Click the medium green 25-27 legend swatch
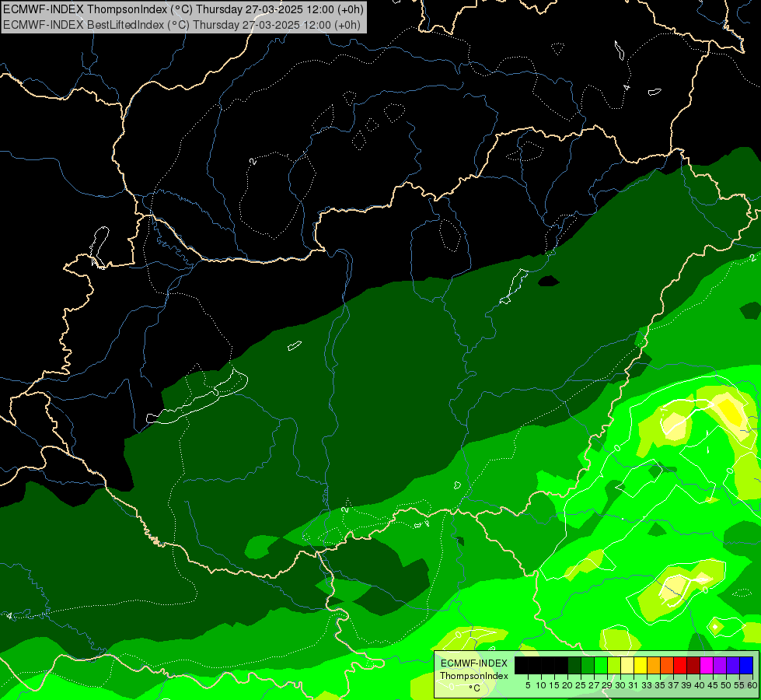Viewport: 761px width, 700px height. pos(588,666)
